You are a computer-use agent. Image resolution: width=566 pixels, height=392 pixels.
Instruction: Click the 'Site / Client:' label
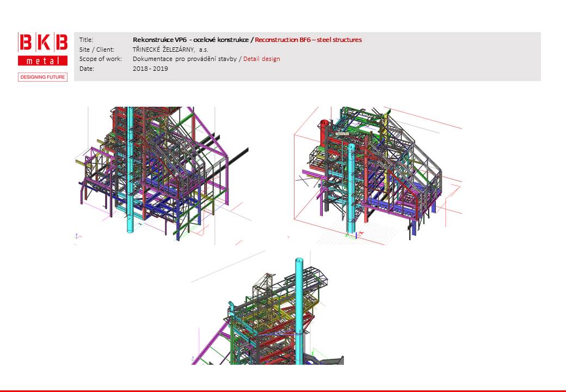[97, 50]
